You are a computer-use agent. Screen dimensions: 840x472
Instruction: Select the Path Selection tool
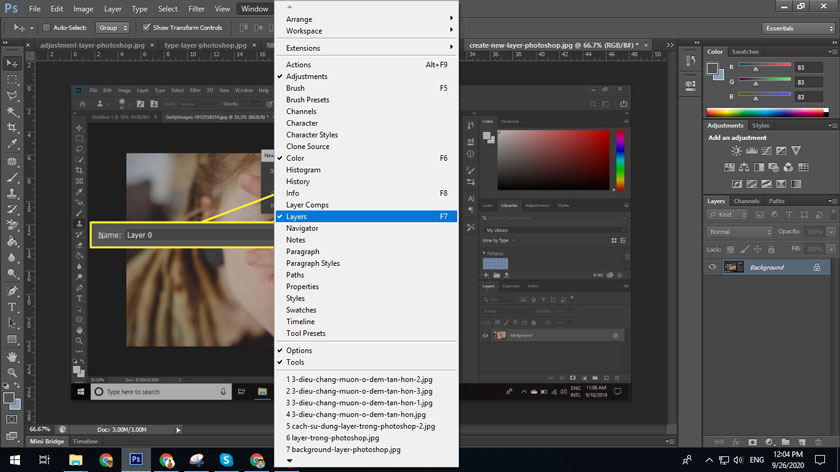click(12, 323)
